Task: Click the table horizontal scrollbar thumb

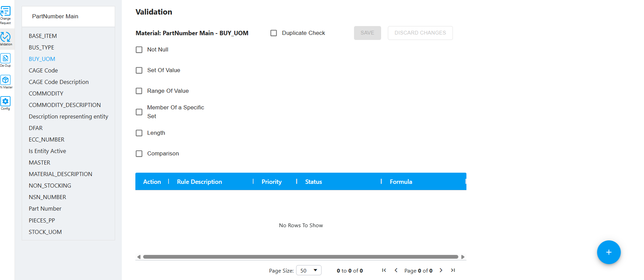Action: click(301, 257)
